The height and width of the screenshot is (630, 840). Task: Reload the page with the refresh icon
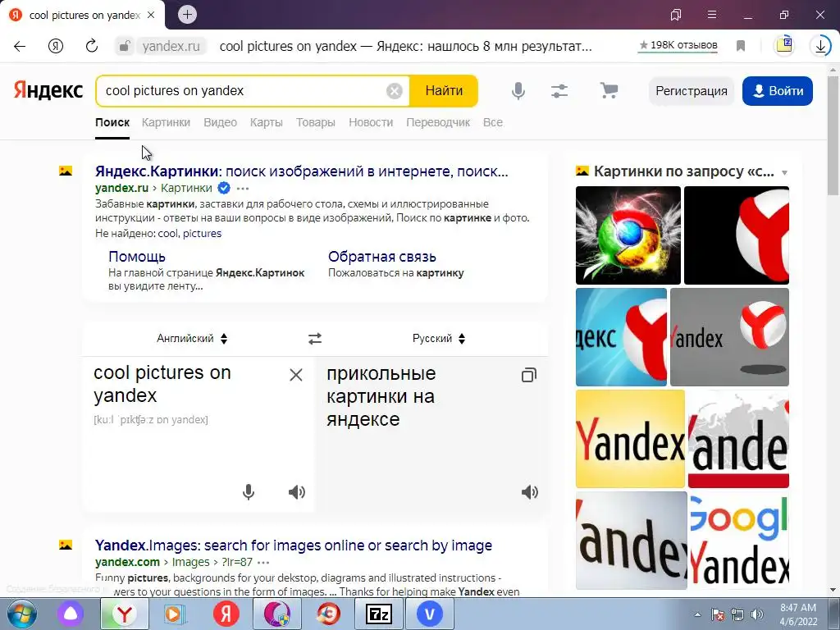click(92, 46)
